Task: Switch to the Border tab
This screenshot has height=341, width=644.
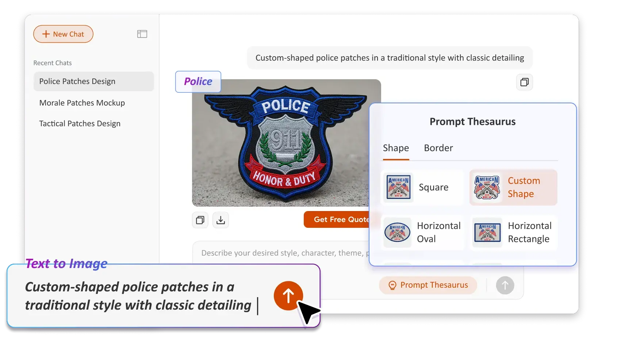Action: point(438,148)
